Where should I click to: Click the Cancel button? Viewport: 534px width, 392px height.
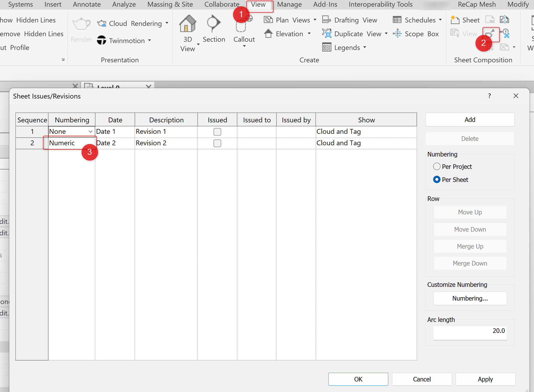(x=421, y=379)
